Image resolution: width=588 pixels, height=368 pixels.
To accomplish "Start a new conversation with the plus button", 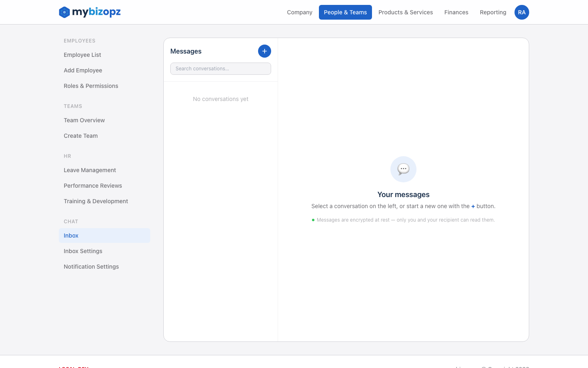I will click(x=264, y=51).
